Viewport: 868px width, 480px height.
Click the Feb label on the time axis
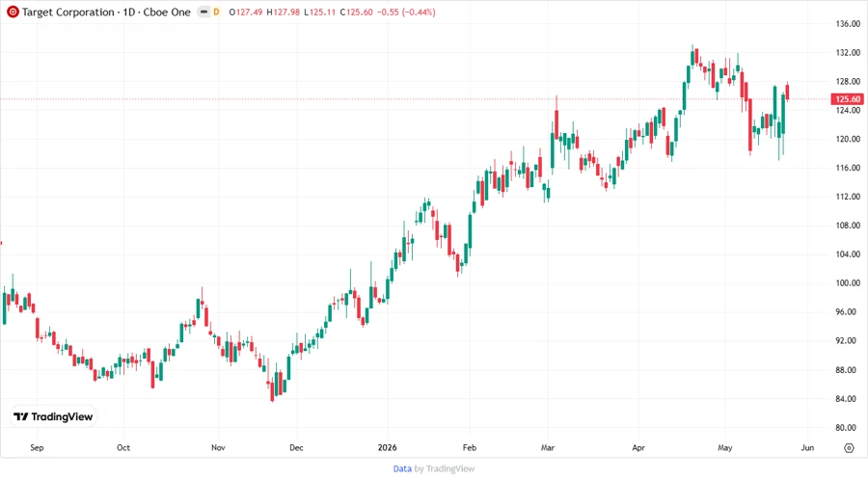point(470,447)
